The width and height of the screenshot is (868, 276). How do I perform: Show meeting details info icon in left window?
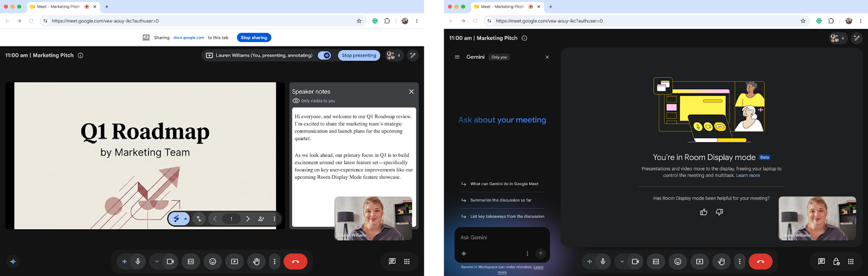(80, 55)
